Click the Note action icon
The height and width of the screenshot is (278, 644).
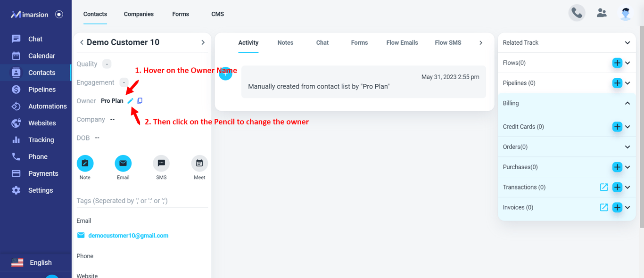(85, 164)
